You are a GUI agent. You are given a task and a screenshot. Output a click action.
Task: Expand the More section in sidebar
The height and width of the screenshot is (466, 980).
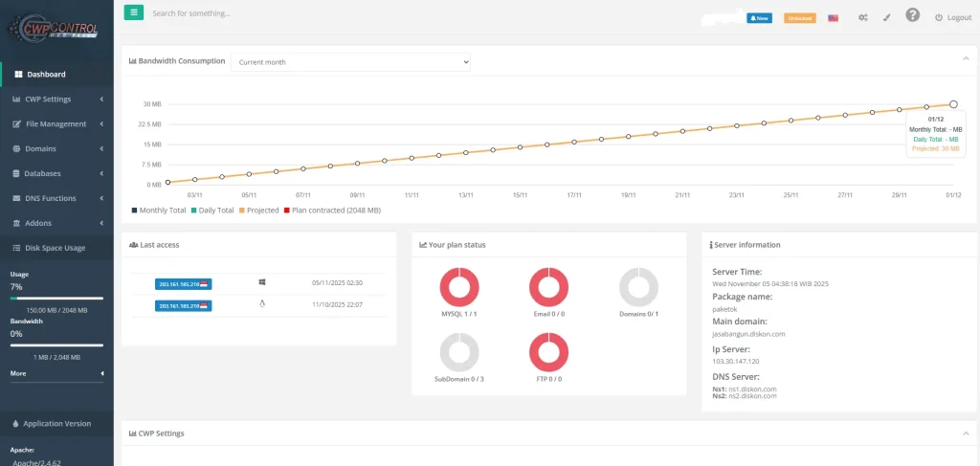[x=56, y=373]
